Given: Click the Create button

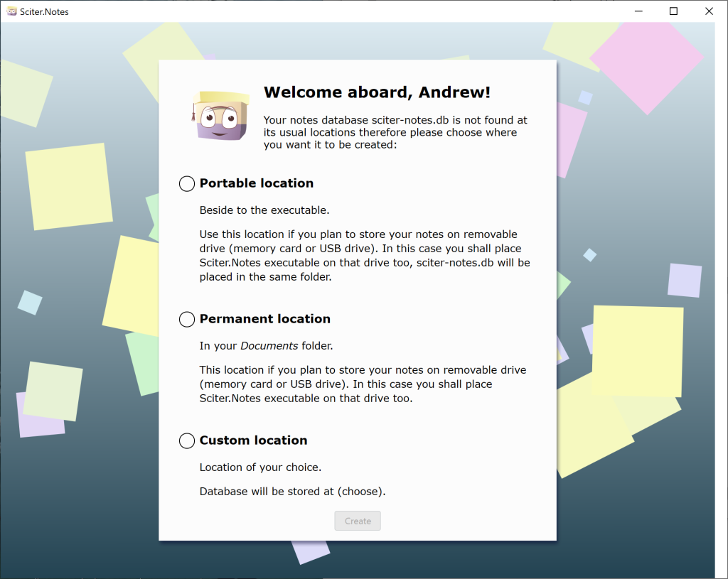Looking at the screenshot, I should tap(358, 521).
